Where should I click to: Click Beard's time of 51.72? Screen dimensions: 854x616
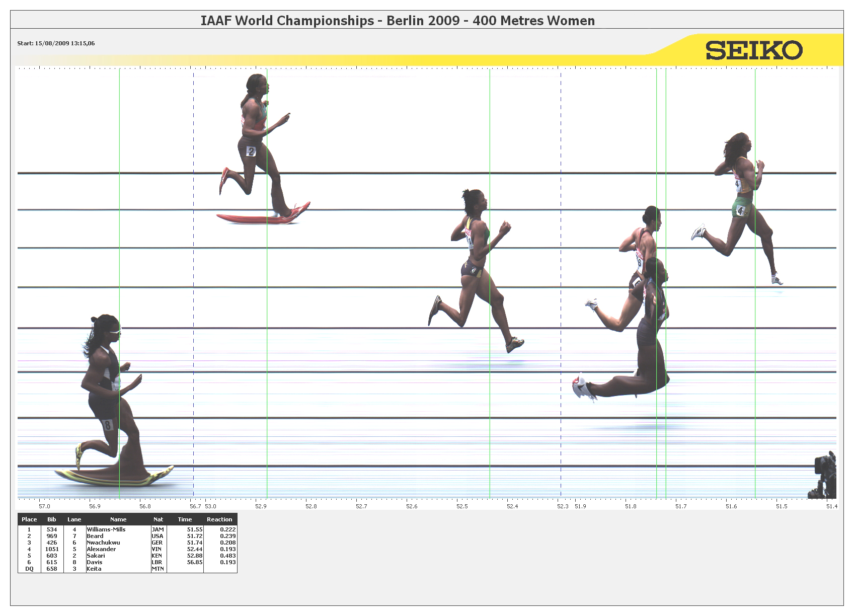(194, 536)
